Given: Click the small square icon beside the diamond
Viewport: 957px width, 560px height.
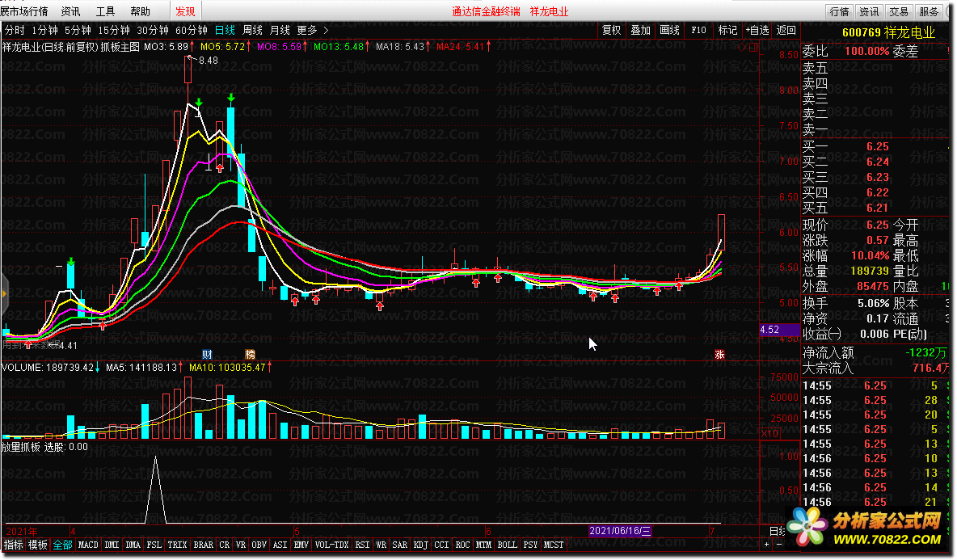Looking at the screenshot, I should point(753,47).
